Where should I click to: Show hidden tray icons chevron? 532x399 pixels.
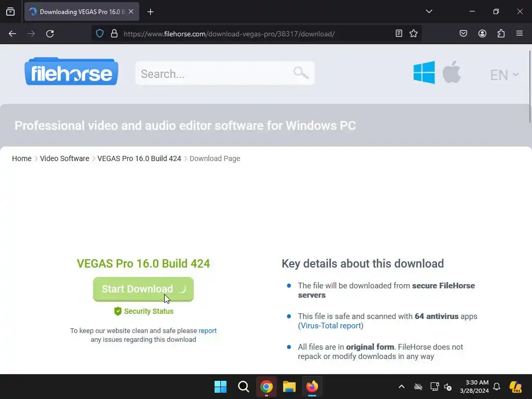click(x=402, y=387)
